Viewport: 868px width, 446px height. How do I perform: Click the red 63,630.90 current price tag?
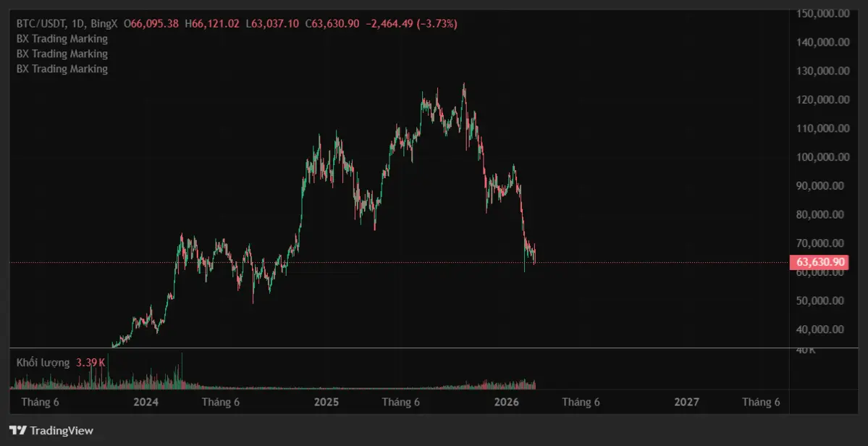[820, 262]
